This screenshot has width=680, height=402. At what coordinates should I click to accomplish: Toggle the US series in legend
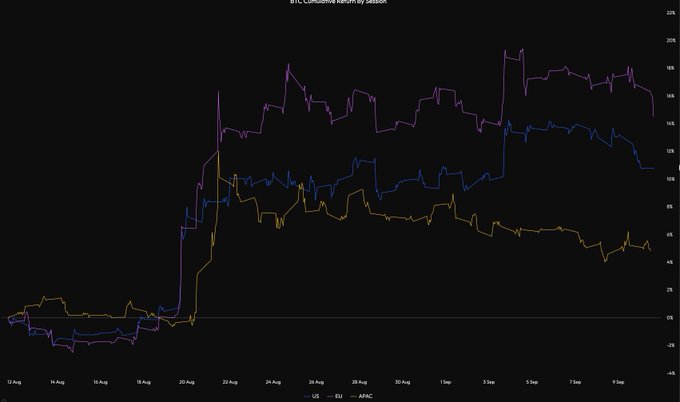312,396
